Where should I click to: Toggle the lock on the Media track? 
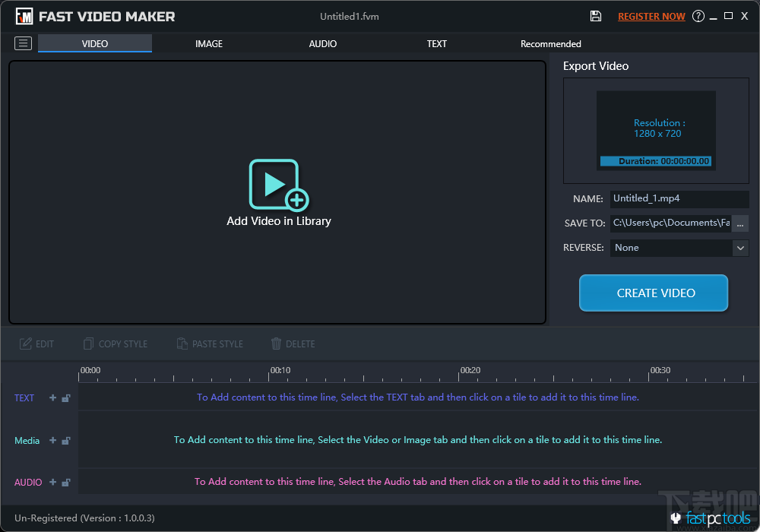pos(65,440)
